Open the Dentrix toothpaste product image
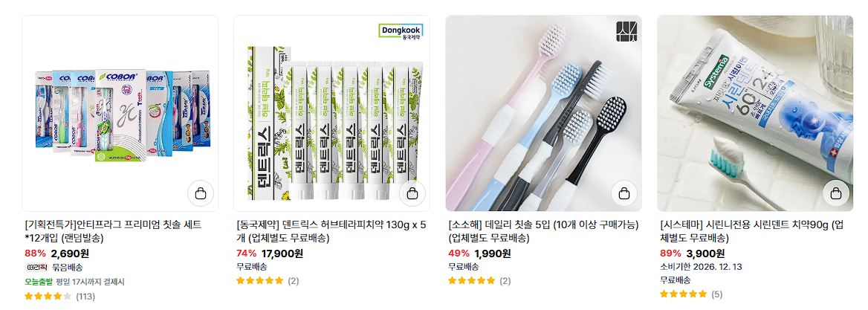Viewport: 868px width, 310px height. 331,114
